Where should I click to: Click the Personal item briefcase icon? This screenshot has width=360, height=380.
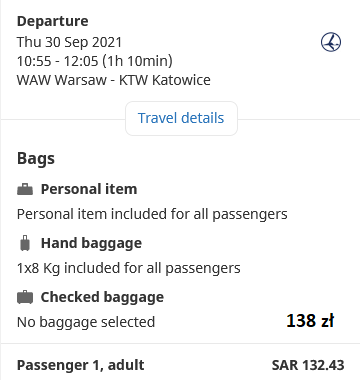pos(25,189)
